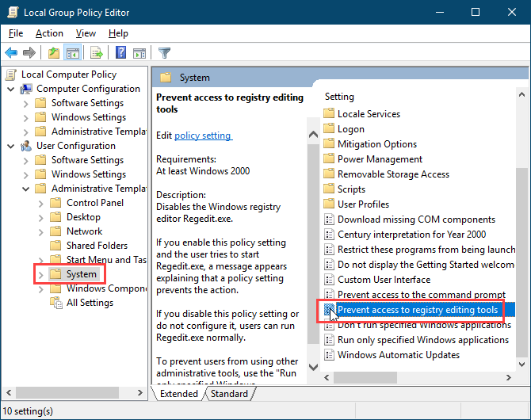
Task: Switch to the Standard tab
Action: pos(229,393)
